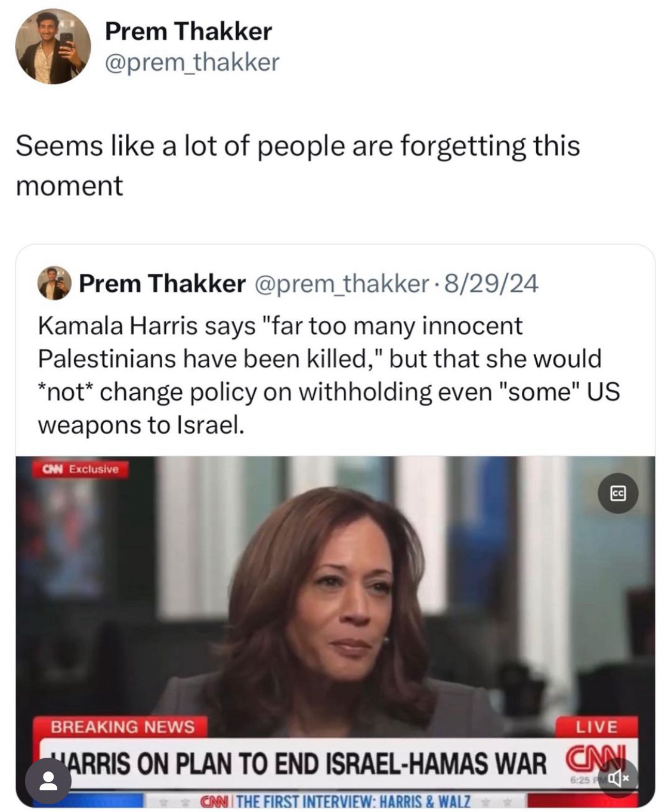Open the quoted tweet author's name

point(162,283)
